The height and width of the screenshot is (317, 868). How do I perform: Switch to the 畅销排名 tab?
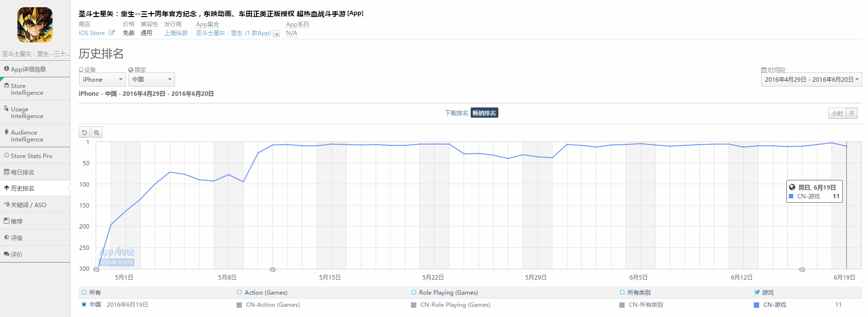[x=484, y=113]
